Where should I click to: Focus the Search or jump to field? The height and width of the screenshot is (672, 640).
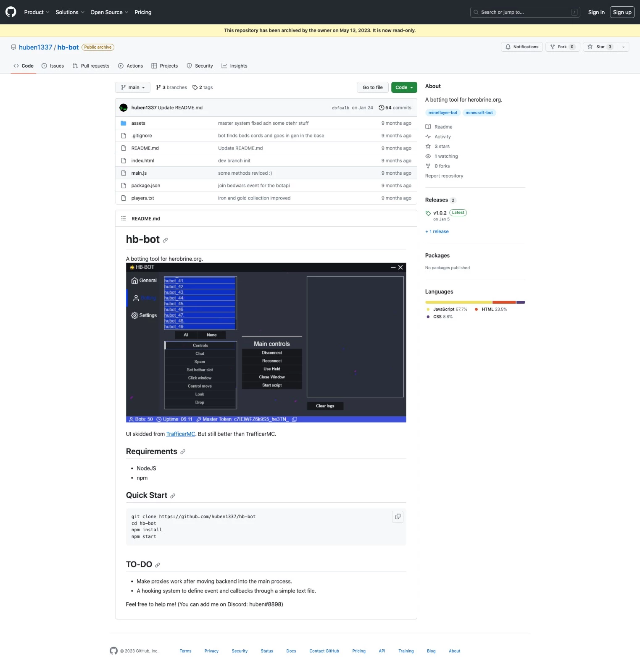tap(525, 12)
